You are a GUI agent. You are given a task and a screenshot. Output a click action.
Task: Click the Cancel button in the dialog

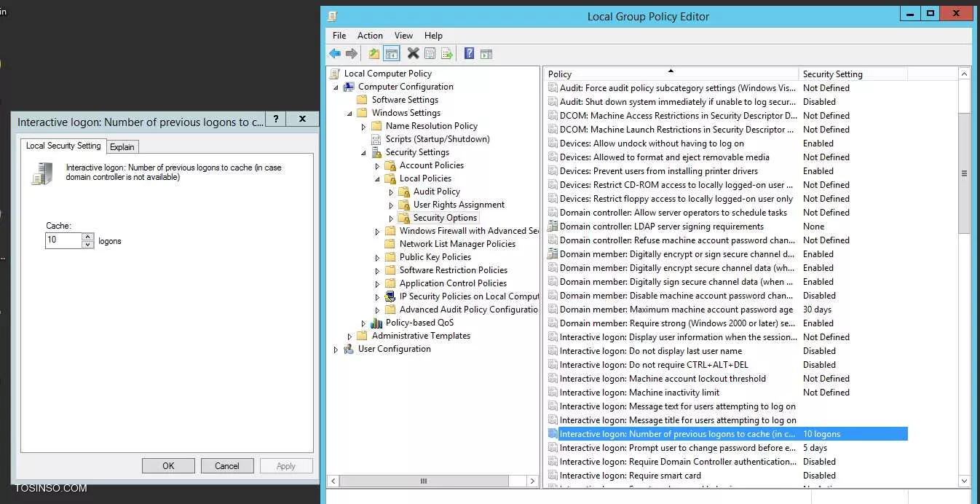(x=227, y=466)
